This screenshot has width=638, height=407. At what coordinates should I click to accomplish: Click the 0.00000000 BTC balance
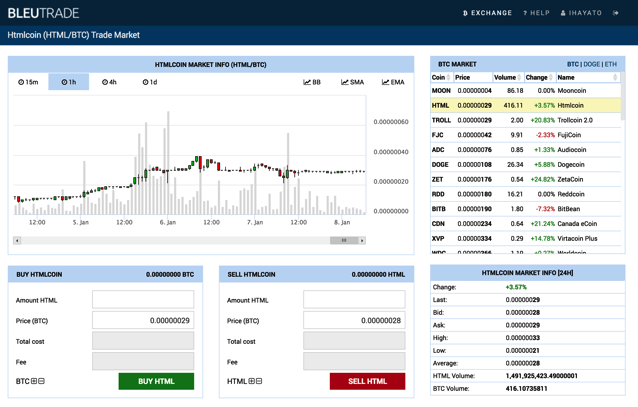[x=170, y=275]
